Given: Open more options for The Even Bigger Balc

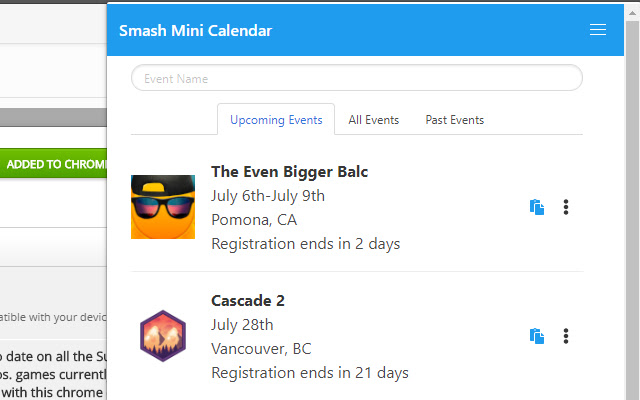Looking at the screenshot, I should pyautogui.click(x=566, y=207).
